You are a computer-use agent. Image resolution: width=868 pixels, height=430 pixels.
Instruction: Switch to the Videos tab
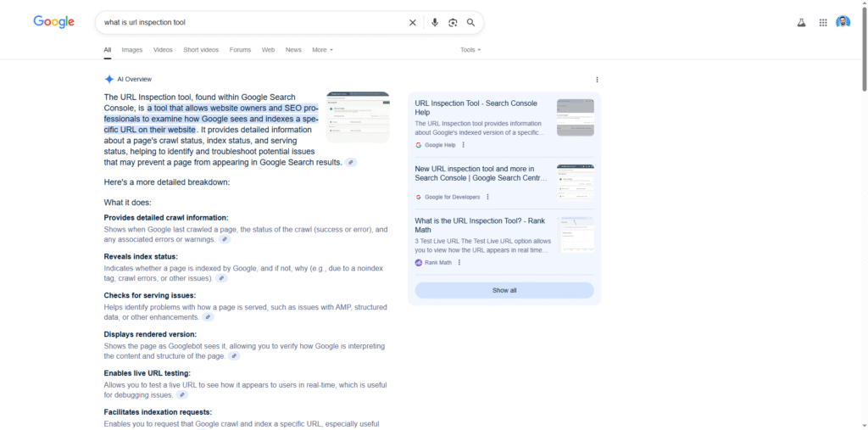[164, 50]
